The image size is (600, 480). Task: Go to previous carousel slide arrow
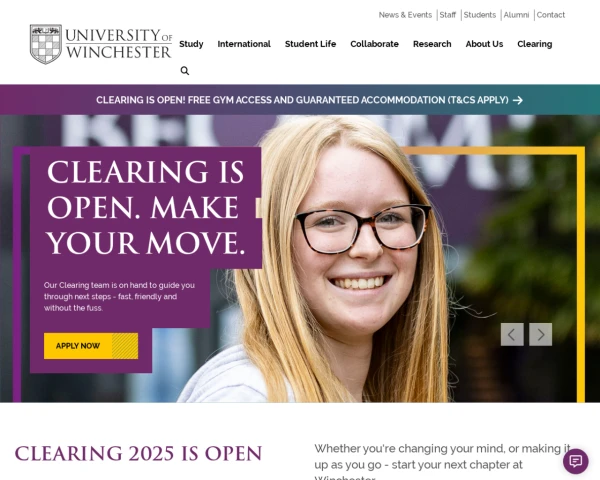click(512, 335)
